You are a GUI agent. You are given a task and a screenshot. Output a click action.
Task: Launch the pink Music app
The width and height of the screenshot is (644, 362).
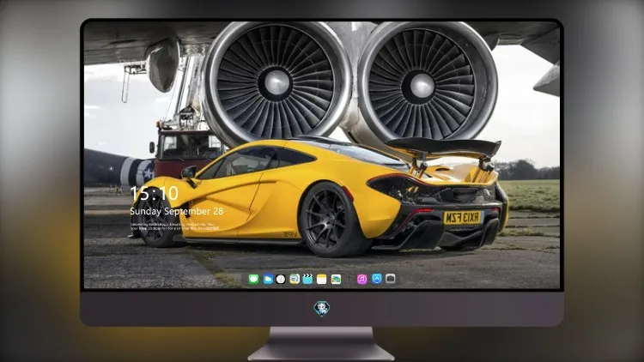[361, 279]
